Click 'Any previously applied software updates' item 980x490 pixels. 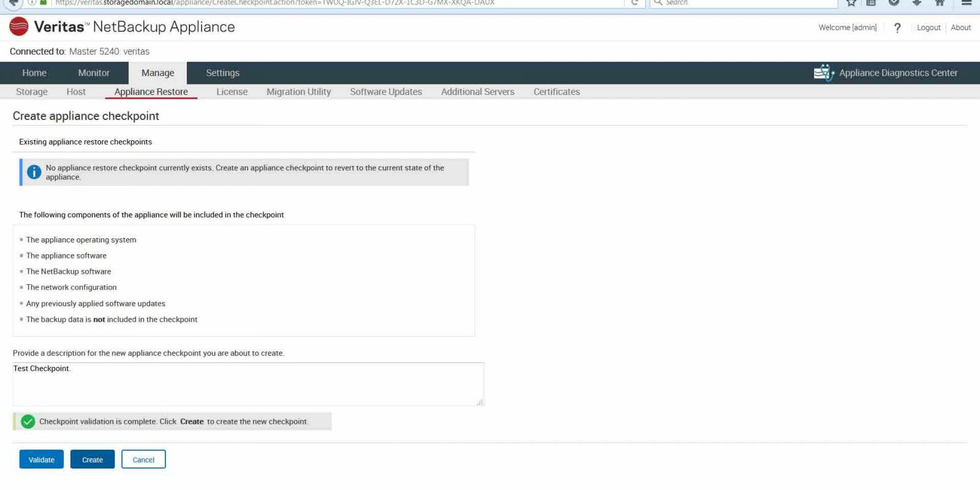click(96, 304)
